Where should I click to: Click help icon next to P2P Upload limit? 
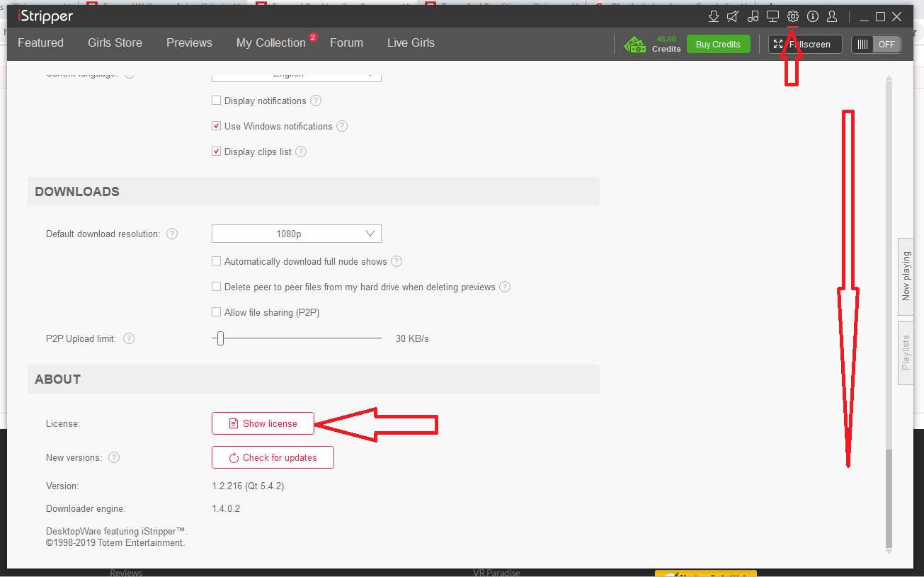(x=129, y=338)
